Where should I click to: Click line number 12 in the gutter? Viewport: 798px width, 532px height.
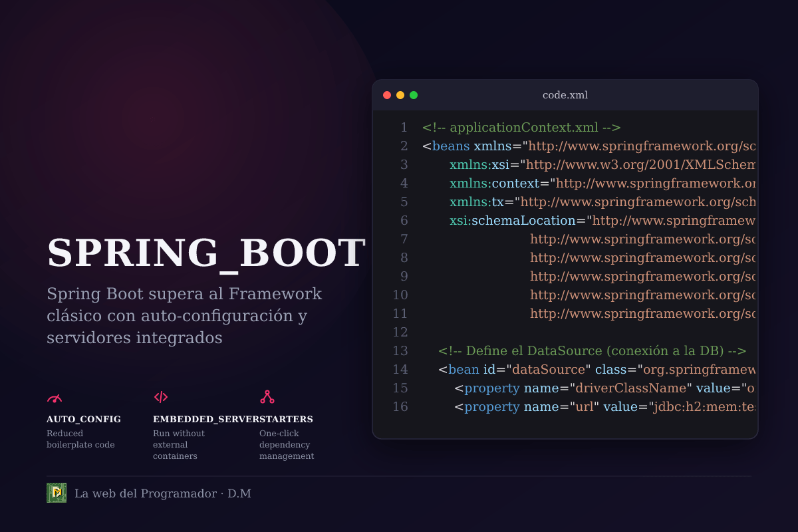(400, 332)
